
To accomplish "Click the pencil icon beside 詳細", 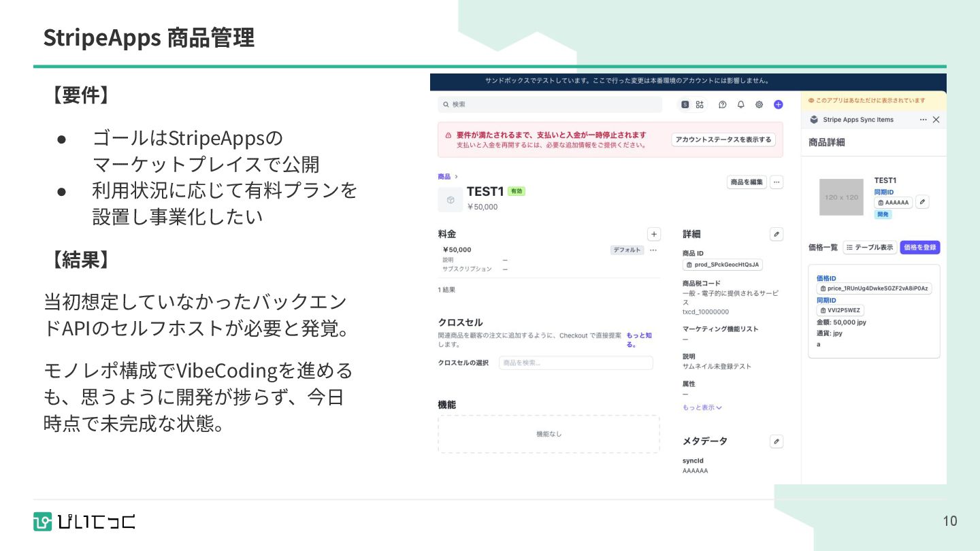I will (x=777, y=234).
